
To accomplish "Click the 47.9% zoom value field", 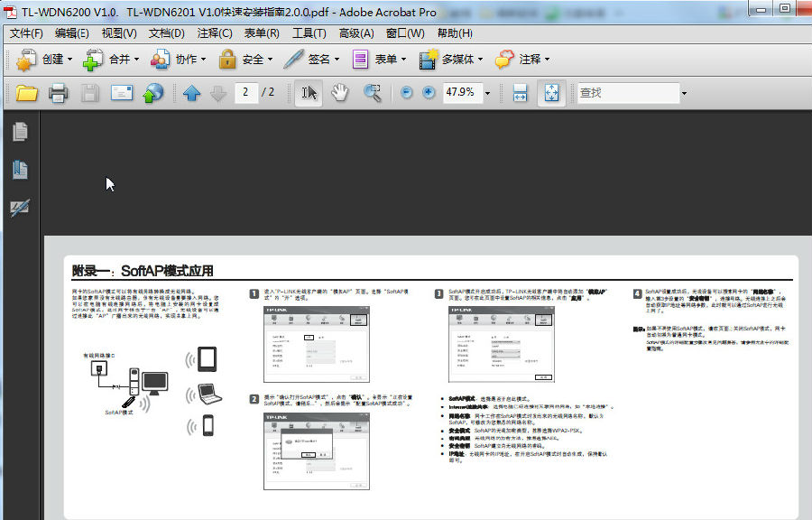I will 462,93.
